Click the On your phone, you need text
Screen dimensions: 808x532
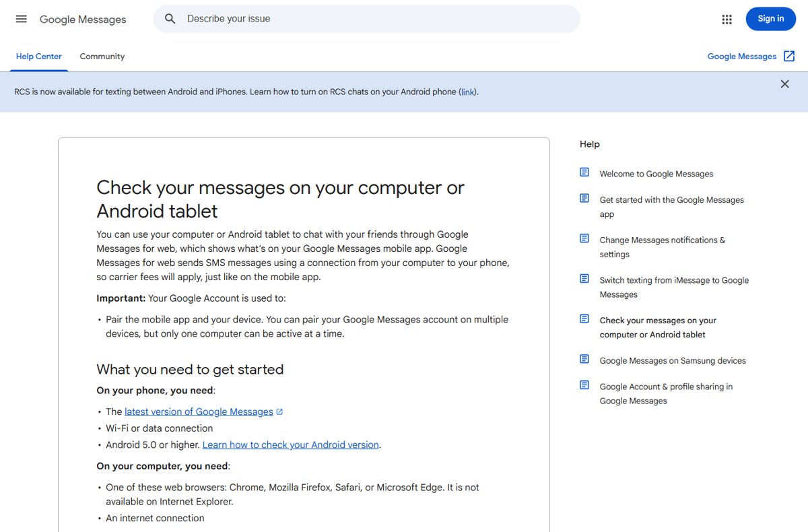pos(156,391)
